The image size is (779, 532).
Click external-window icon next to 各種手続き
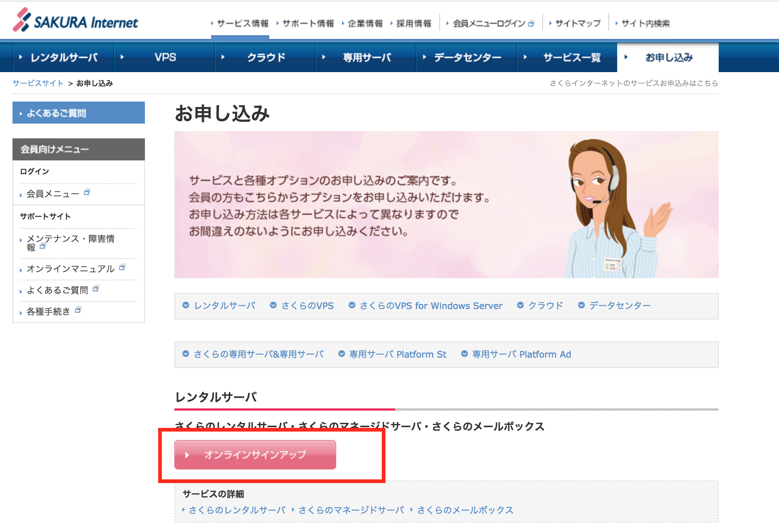tap(78, 310)
